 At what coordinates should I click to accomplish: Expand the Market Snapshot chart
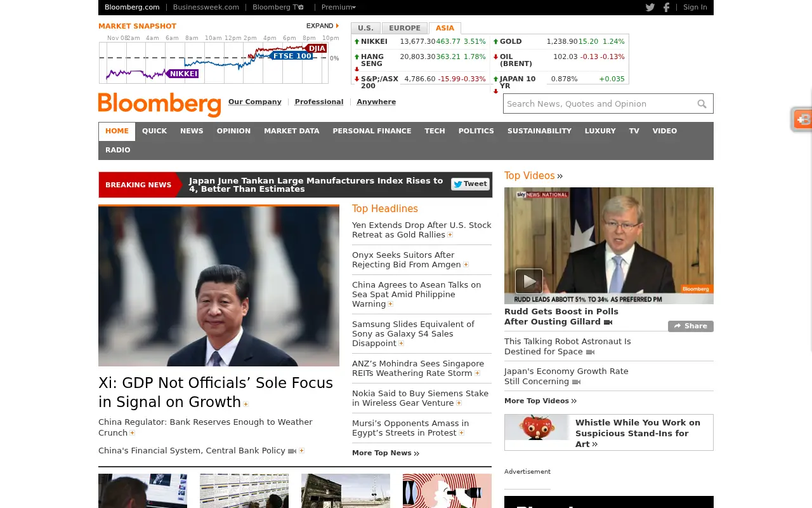click(322, 26)
